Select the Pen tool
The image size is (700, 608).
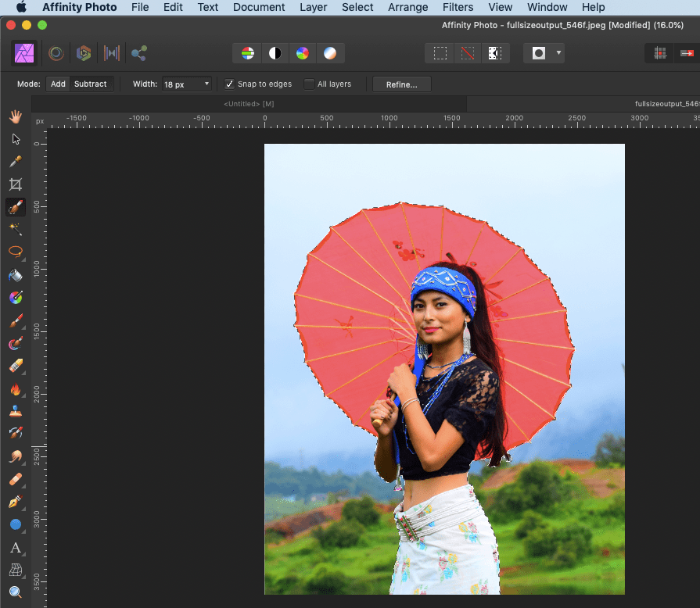point(15,502)
